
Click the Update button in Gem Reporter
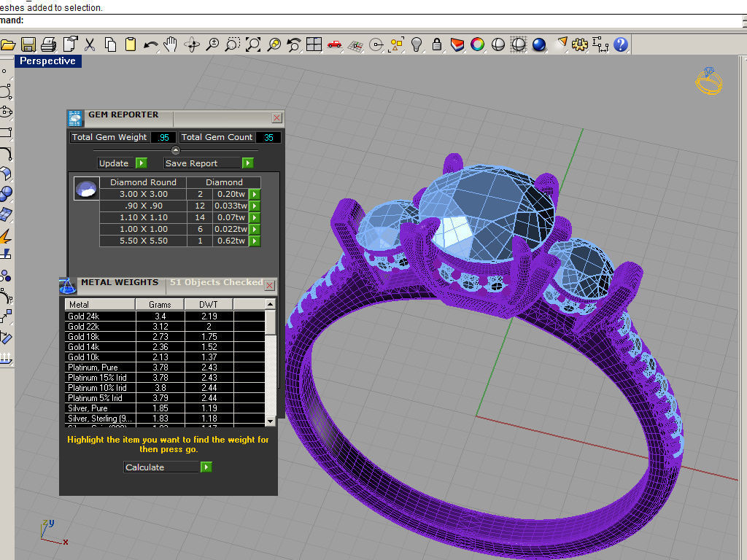(x=122, y=163)
